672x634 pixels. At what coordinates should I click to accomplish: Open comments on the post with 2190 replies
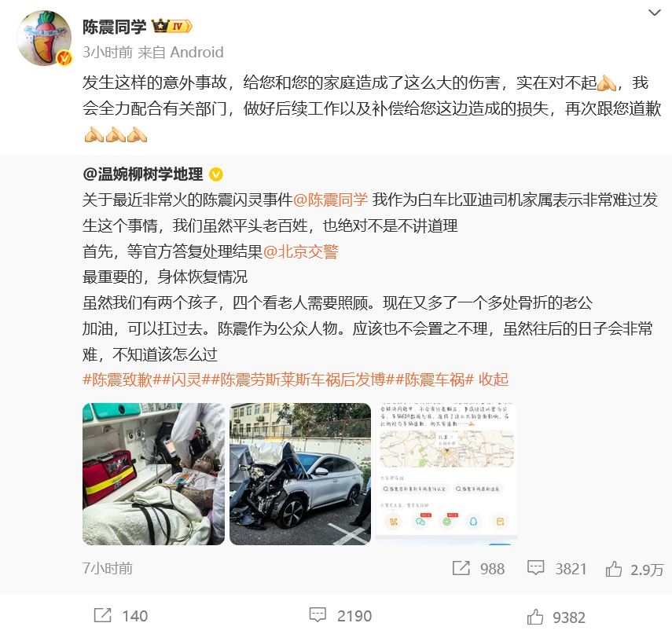318,615
